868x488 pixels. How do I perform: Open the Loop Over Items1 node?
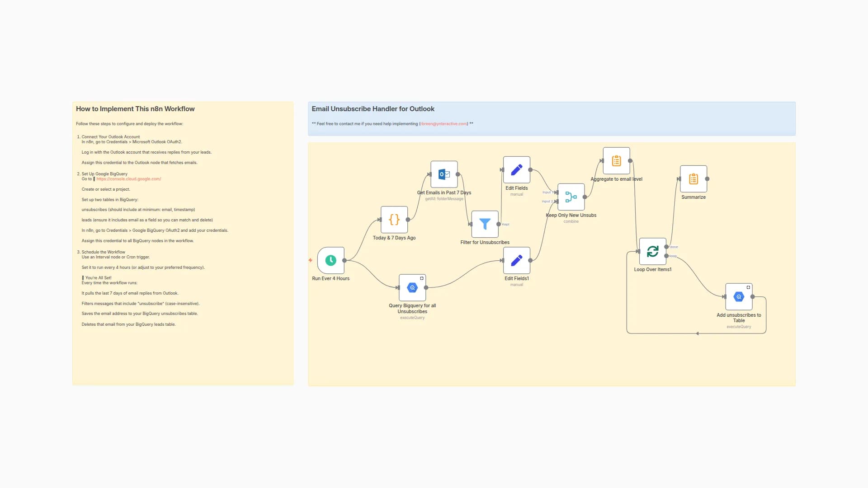pyautogui.click(x=652, y=251)
